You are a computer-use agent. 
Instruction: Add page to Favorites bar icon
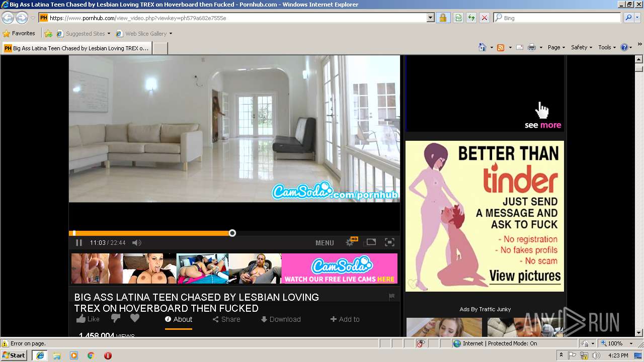[x=48, y=34]
